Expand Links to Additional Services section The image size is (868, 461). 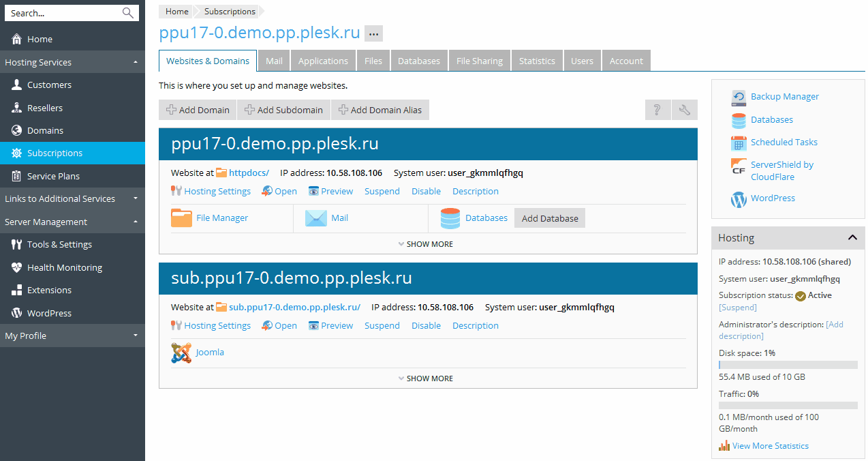pyautogui.click(x=135, y=198)
